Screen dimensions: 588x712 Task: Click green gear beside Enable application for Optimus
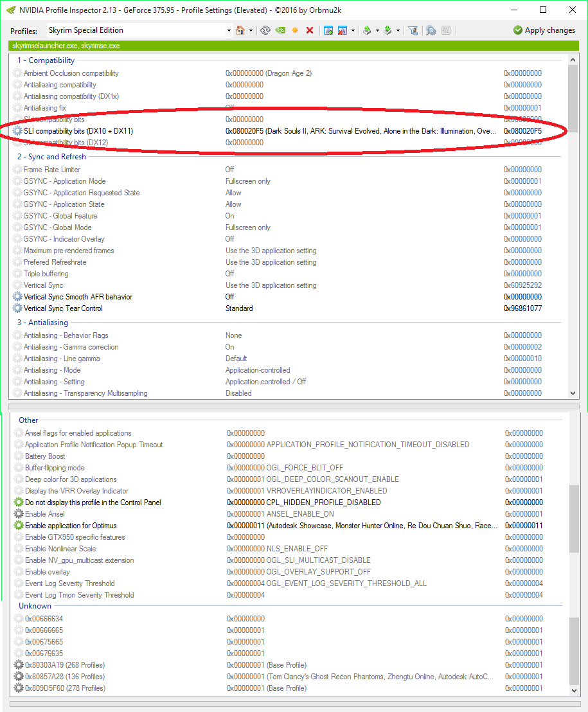pyautogui.click(x=19, y=526)
